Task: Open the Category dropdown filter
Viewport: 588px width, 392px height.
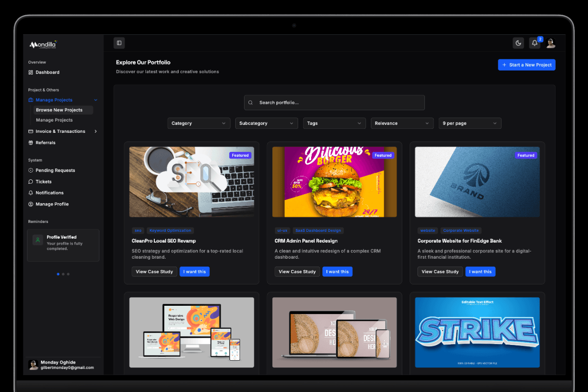Action: [198, 123]
